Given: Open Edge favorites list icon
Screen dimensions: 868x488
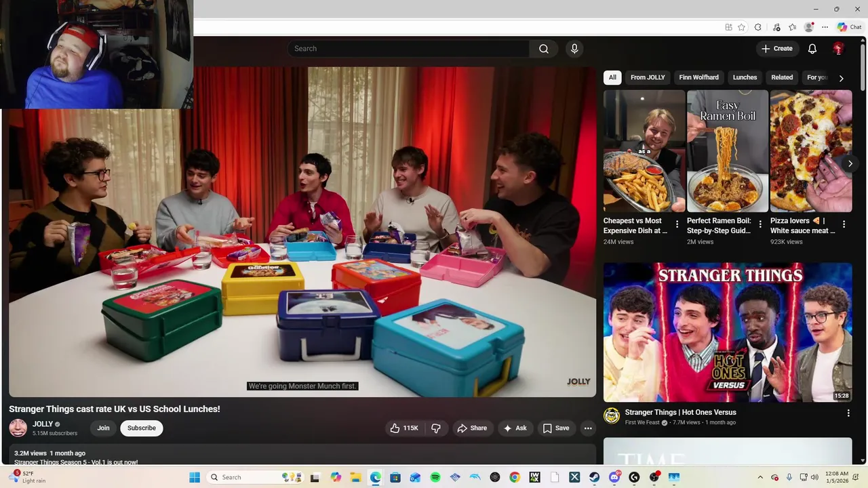Looking at the screenshot, I should 792,27.
